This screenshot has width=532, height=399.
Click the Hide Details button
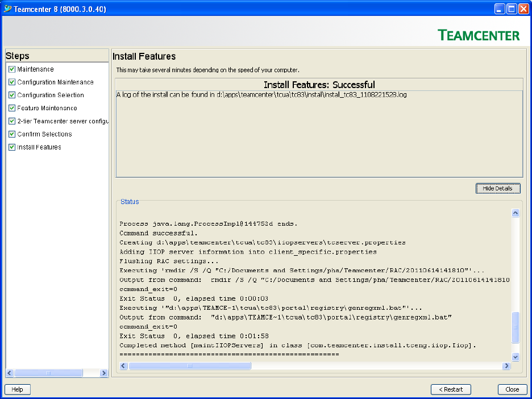tap(498, 188)
